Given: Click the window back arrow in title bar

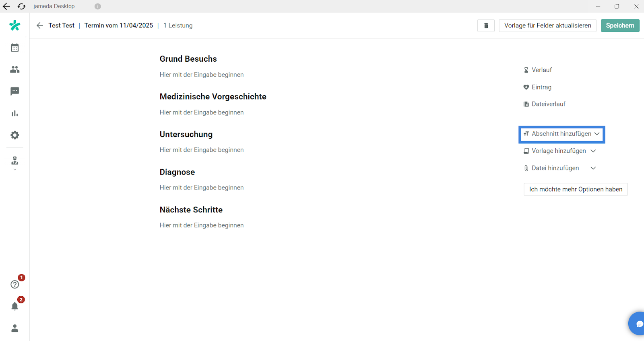Looking at the screenshot, I should point(6,6).
